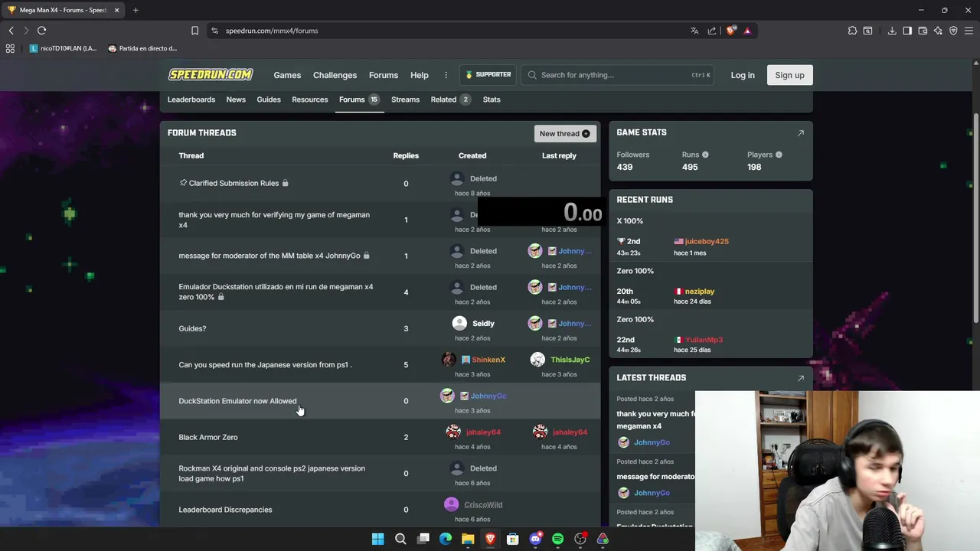Switch to the Leaderboards tab

coord(191,99)
